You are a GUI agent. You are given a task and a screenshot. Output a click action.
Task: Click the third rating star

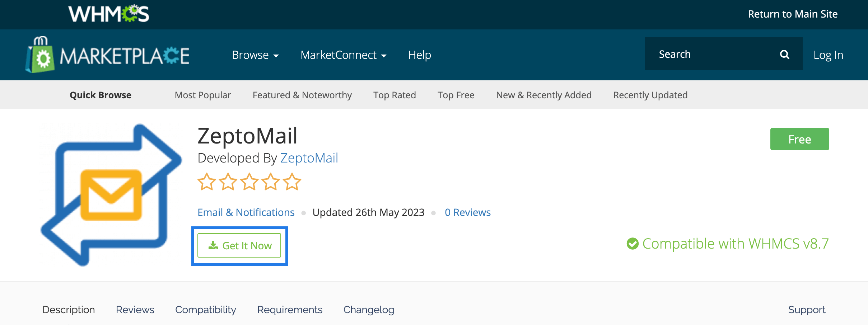[249, 182]
